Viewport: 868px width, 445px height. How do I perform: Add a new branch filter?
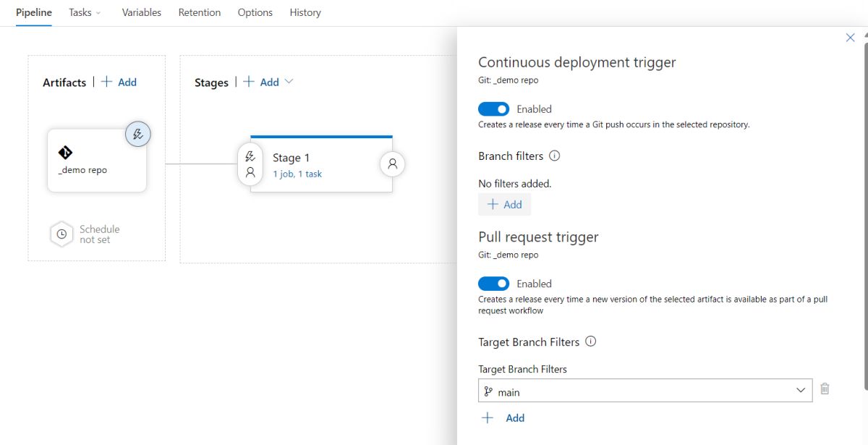point(504,205)
